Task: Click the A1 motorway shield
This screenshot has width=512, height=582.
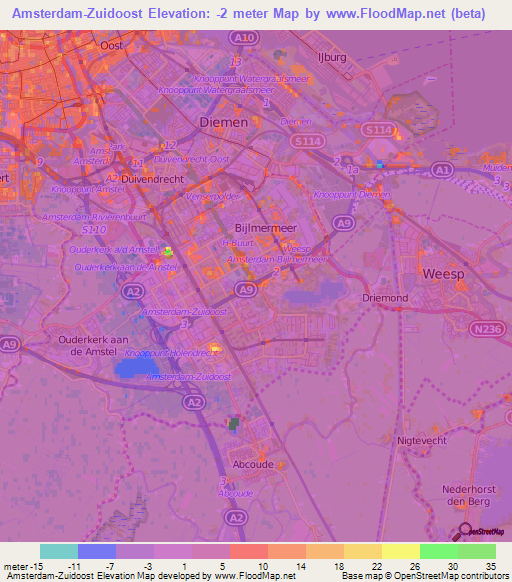Action: click(442, 170)
